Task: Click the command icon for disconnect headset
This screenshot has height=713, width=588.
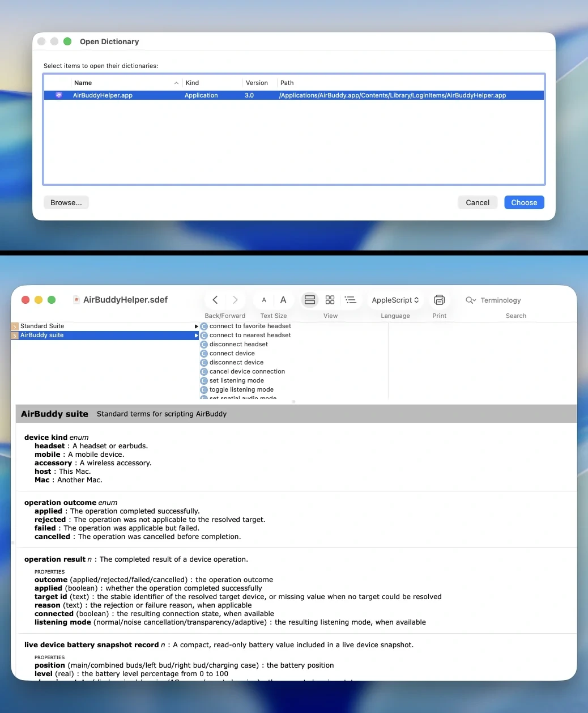Action: (x=204, y=345)
